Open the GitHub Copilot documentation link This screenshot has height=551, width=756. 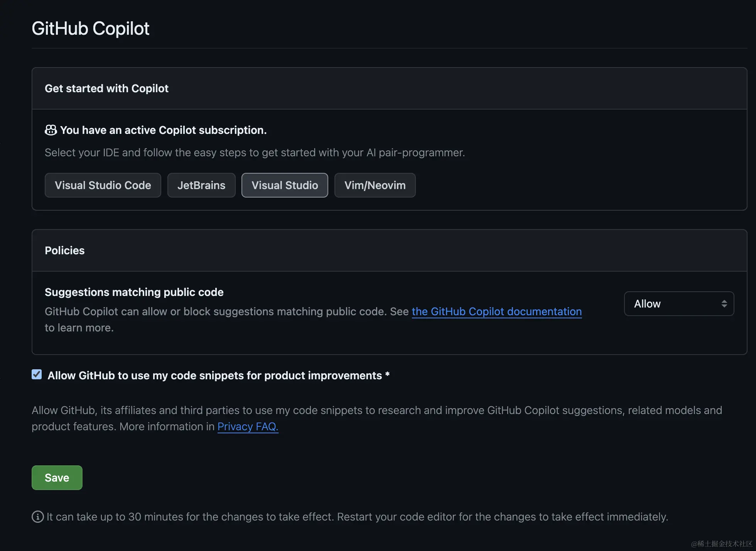tap(496, 311)
